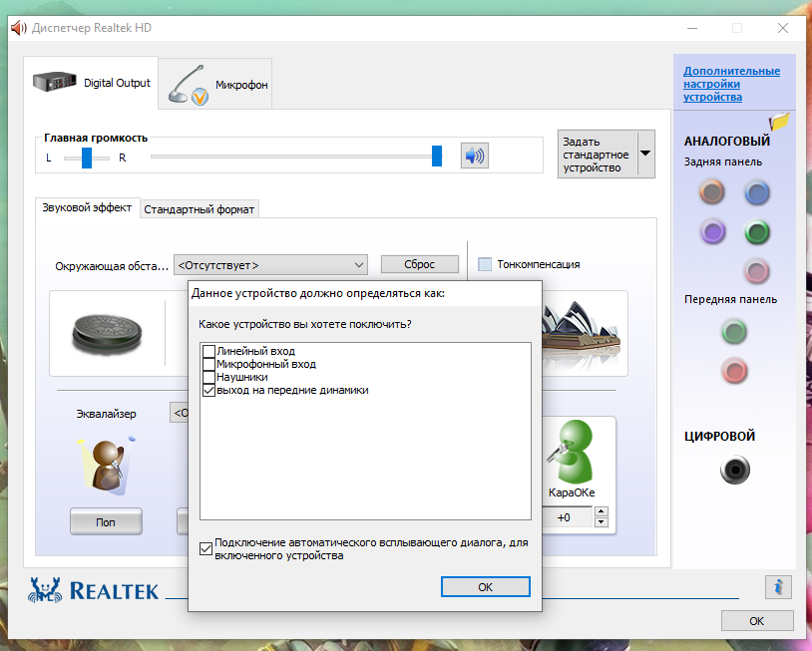
Task: Click the Сброс reset button
Action: (x=419, y=264)
